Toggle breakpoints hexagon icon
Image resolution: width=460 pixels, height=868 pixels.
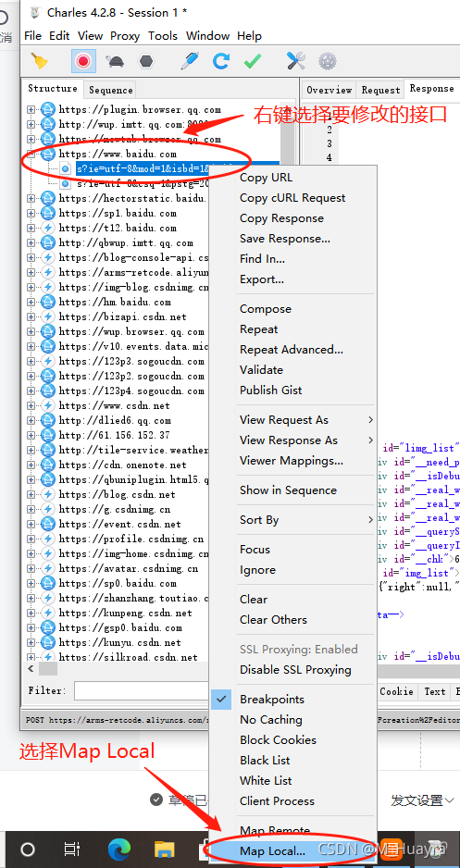coord(146,61)
